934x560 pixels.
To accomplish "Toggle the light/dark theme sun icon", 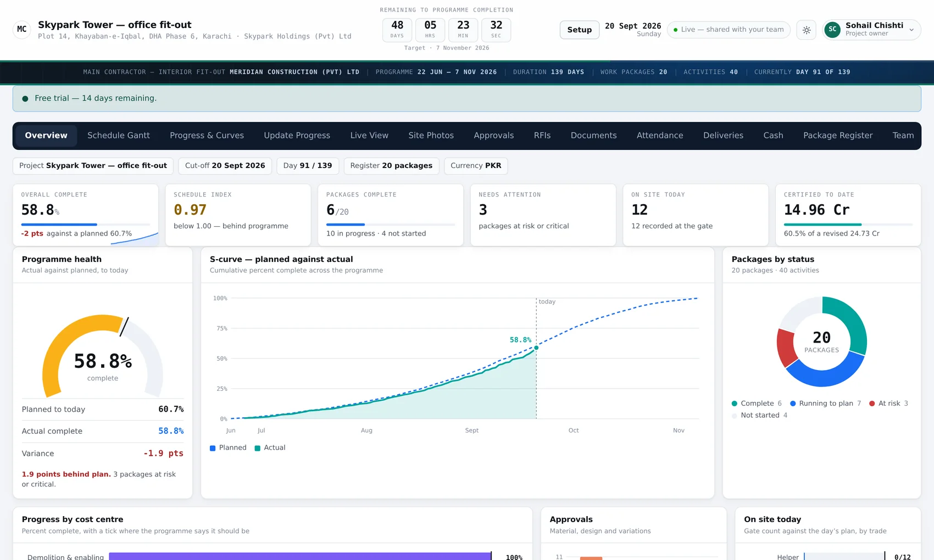I will pyautogui.click(x=806, y=30).
